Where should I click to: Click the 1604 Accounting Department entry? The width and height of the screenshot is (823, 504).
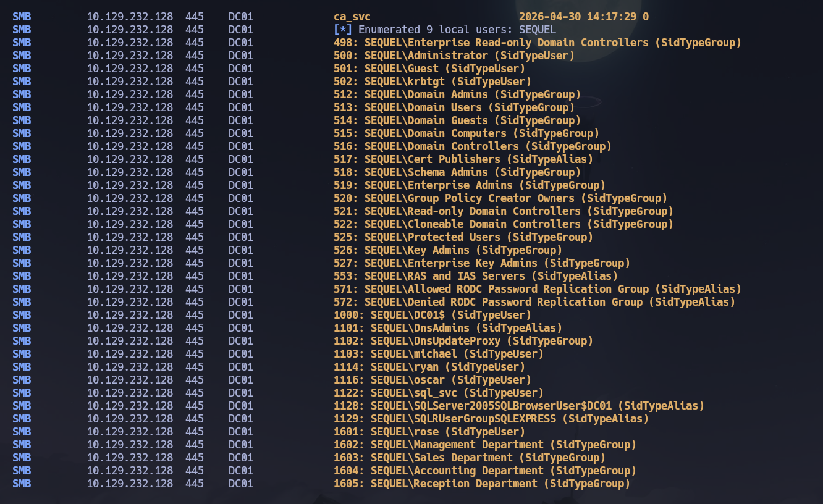pos(485,471)
